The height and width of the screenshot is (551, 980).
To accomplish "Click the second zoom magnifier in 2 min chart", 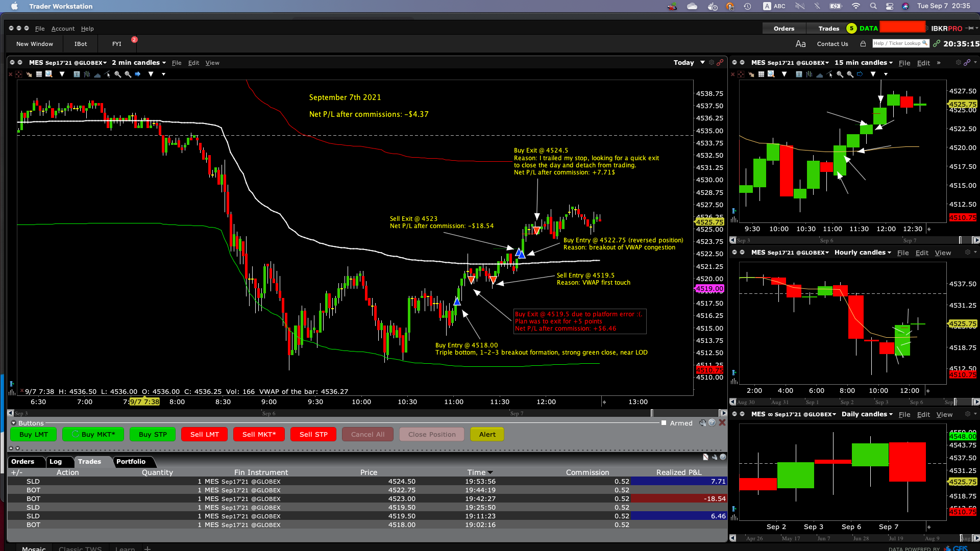I will pos(128,74).
